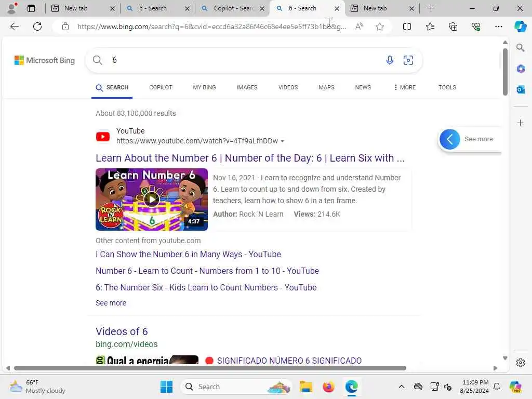Open the Favorites list icon
The image size is (532, 399).
click(430, 26)
